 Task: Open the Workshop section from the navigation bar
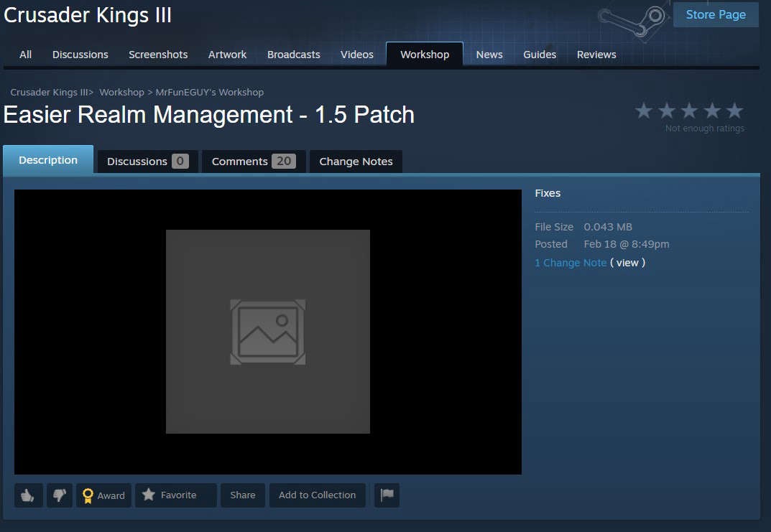coord(425,54)
